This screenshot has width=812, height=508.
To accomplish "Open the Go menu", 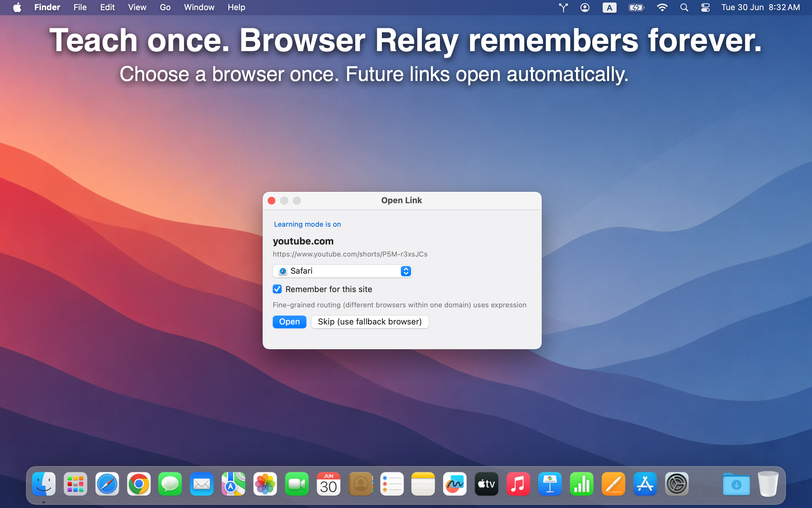I will [x=165, y=7].
